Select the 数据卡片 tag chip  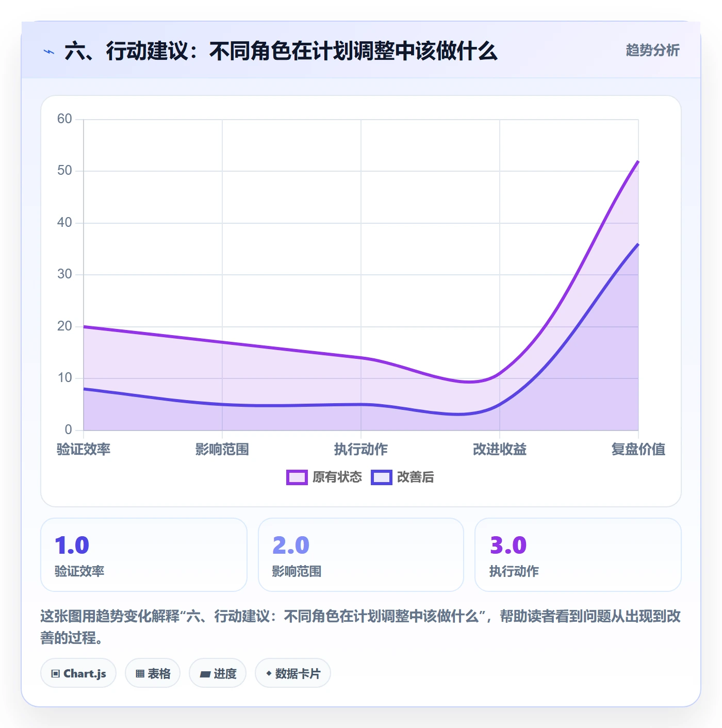[293, 673]
